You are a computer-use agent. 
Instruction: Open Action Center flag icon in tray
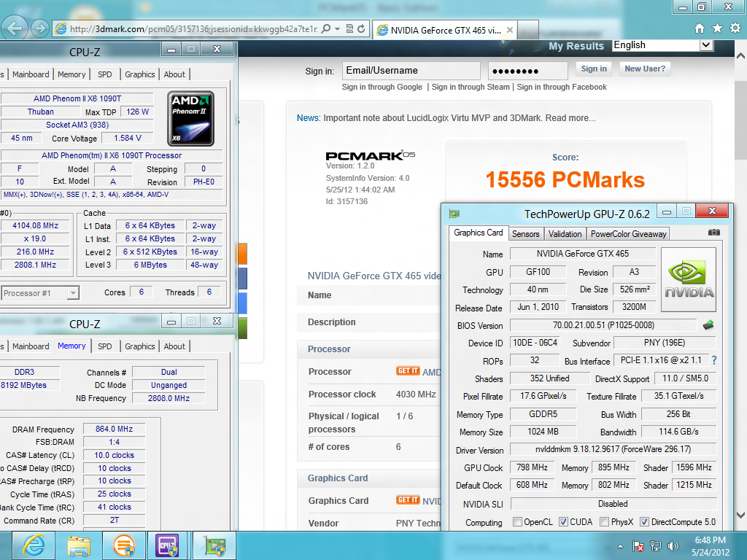click(x=638, y=546)
